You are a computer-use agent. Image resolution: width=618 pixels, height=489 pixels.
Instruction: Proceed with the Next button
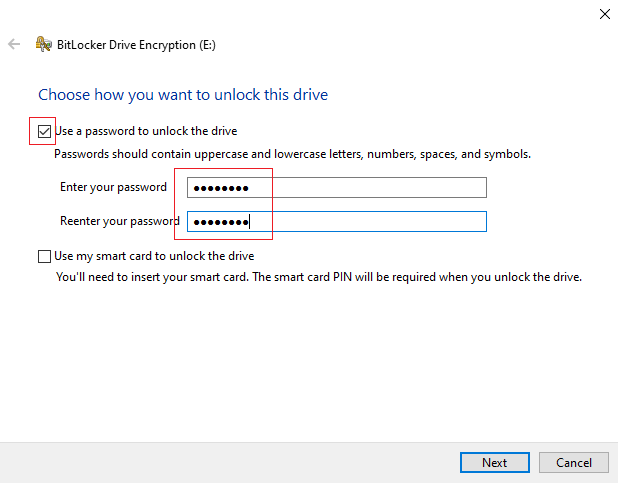[x=495, y=462]
